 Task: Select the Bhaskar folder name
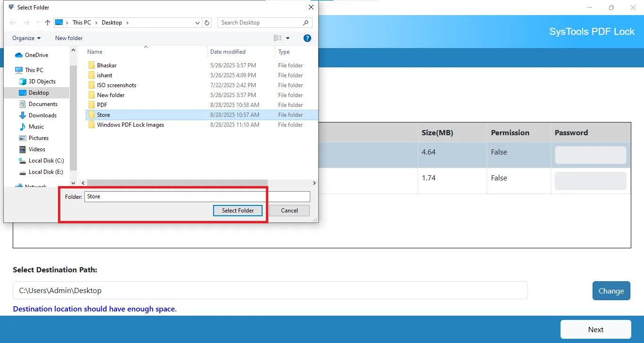(107, 65)
